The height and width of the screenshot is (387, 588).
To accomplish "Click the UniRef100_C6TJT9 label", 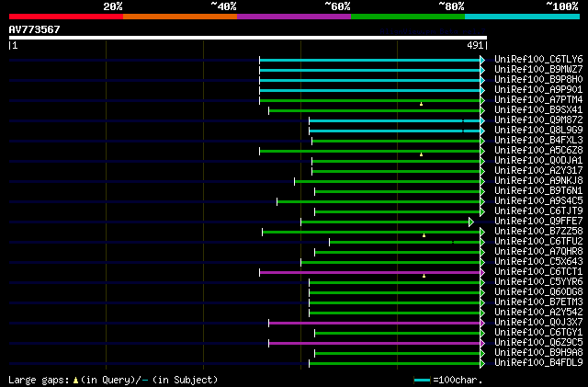I will click(x=538, y=211).
